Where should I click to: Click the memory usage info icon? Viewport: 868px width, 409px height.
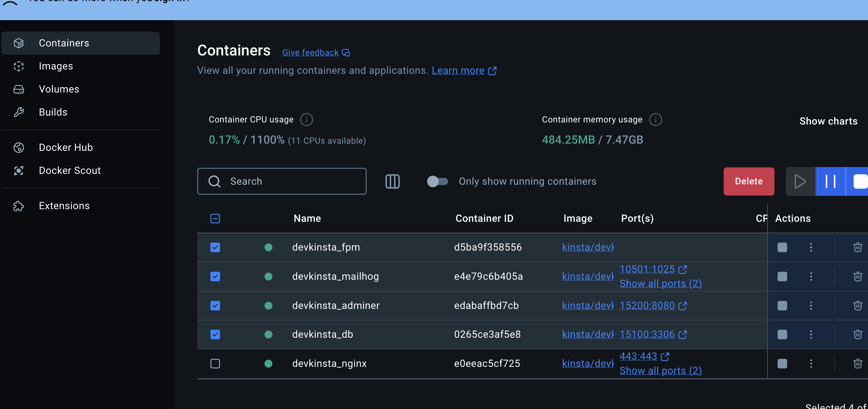[655, 120]
